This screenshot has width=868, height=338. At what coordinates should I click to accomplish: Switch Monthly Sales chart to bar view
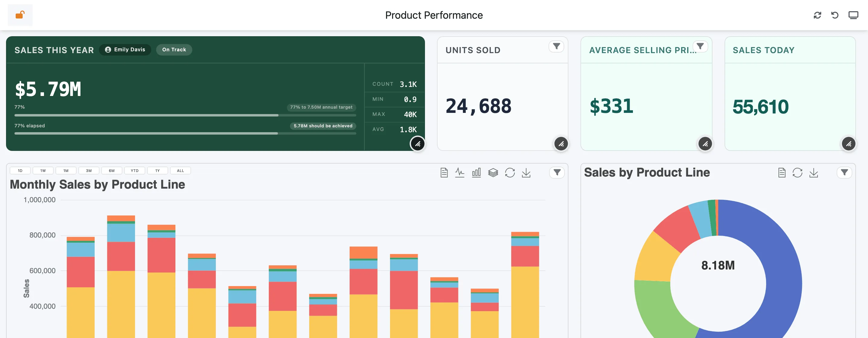click(x=476, y=173)
